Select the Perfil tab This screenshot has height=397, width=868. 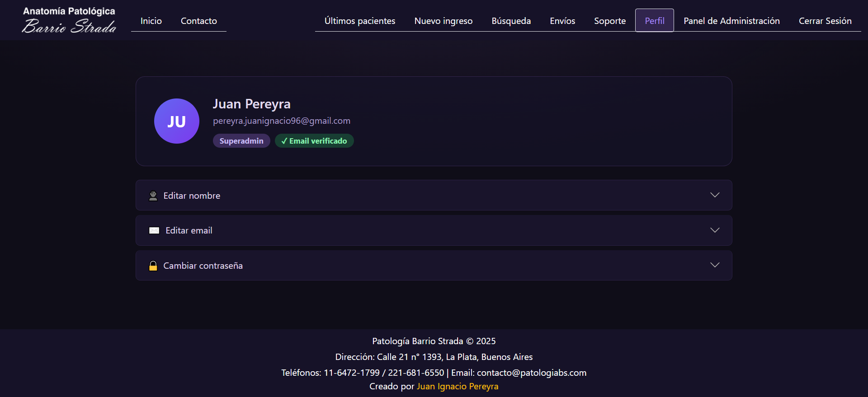(654, 21)
